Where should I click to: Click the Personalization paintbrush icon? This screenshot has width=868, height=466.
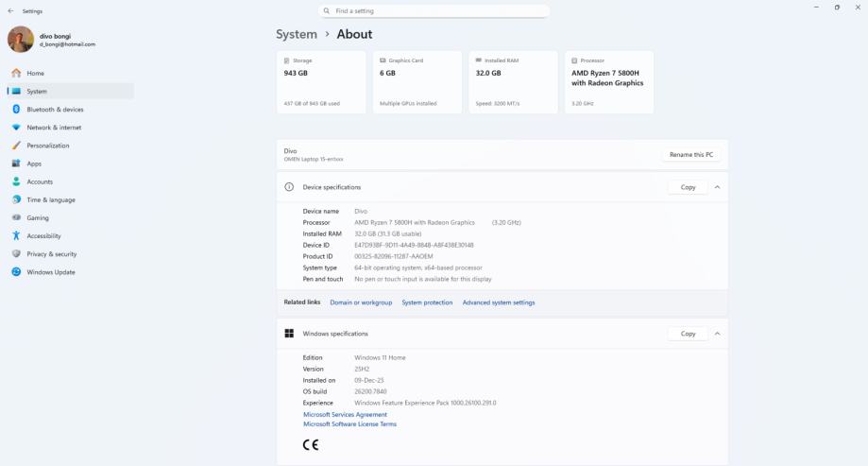tap(16, 146)
